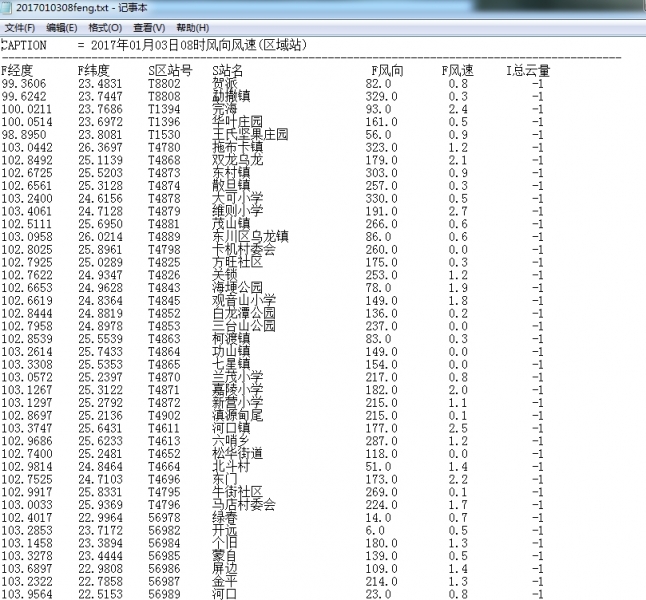Screen dimensions: 646x600
Task: Open the 帮助(H) menu
Action: coord(193,27)
